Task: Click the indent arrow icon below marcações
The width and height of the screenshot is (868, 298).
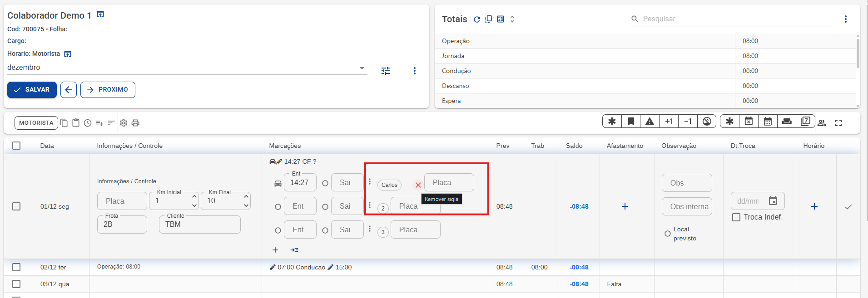Action: [294, 250]
